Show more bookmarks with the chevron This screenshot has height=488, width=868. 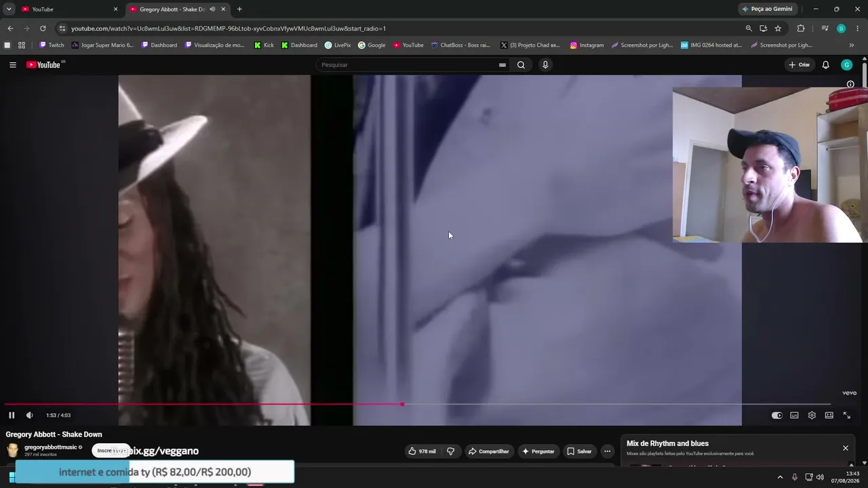852,45
